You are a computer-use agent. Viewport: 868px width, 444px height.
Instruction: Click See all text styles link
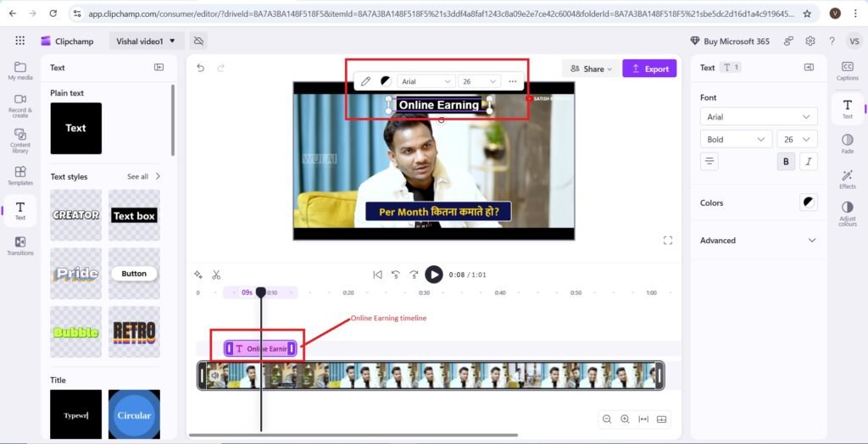coord(142,176)
